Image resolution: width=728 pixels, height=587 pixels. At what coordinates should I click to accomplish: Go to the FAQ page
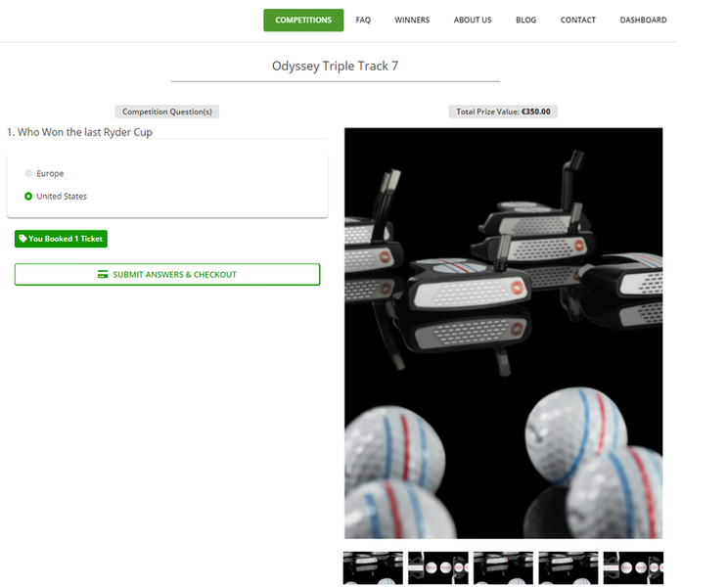click(x=363, y=20)
